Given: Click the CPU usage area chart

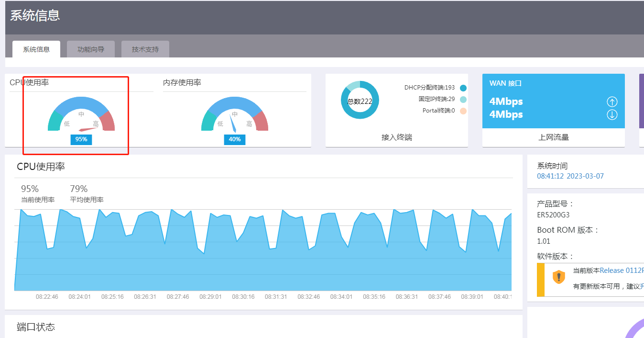Looking at the screenshot, I should (x=263, y=249).
